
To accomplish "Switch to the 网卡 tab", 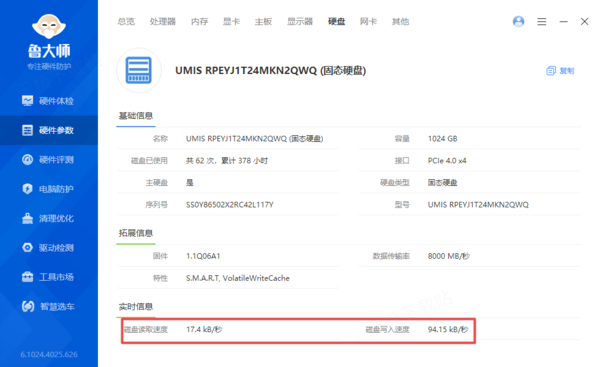I will [368, 21].
